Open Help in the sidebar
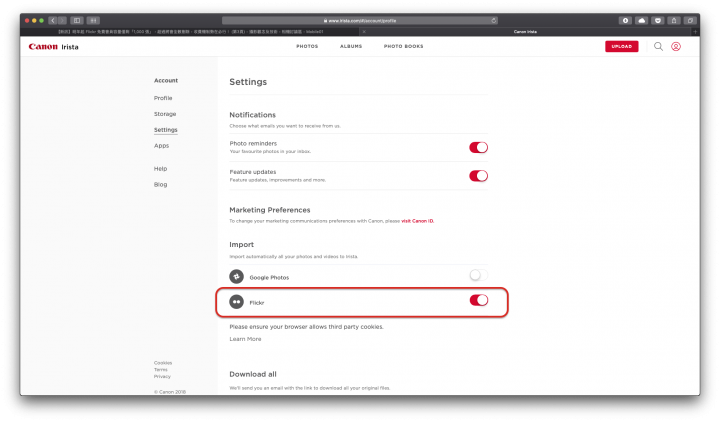Image resolution: width=720 pixels, height=422 pixels. (160, 169)
